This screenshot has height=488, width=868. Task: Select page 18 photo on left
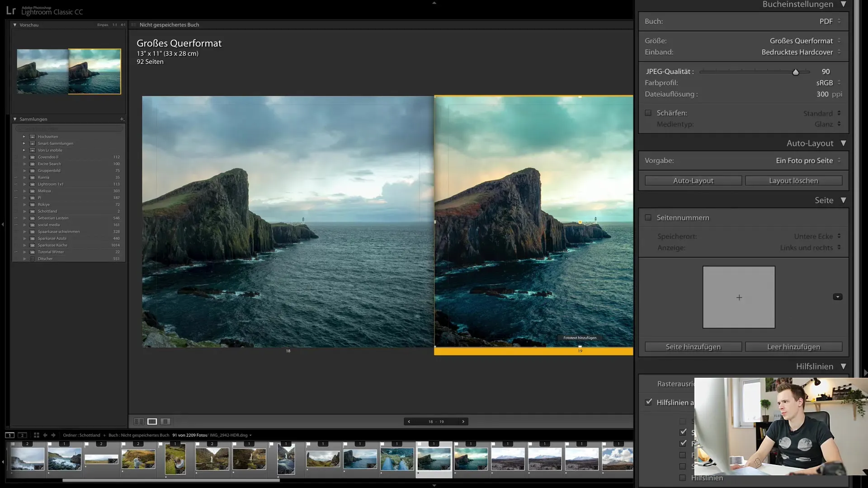[288, 221]
